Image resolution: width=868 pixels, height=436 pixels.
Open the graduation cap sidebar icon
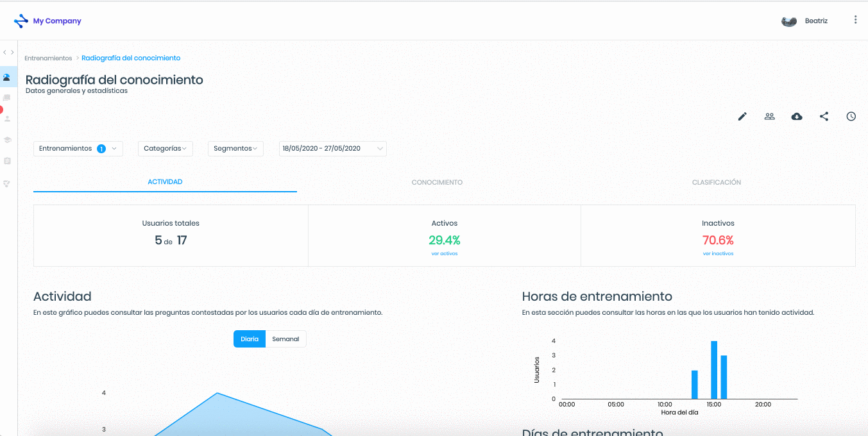[7, 140]
